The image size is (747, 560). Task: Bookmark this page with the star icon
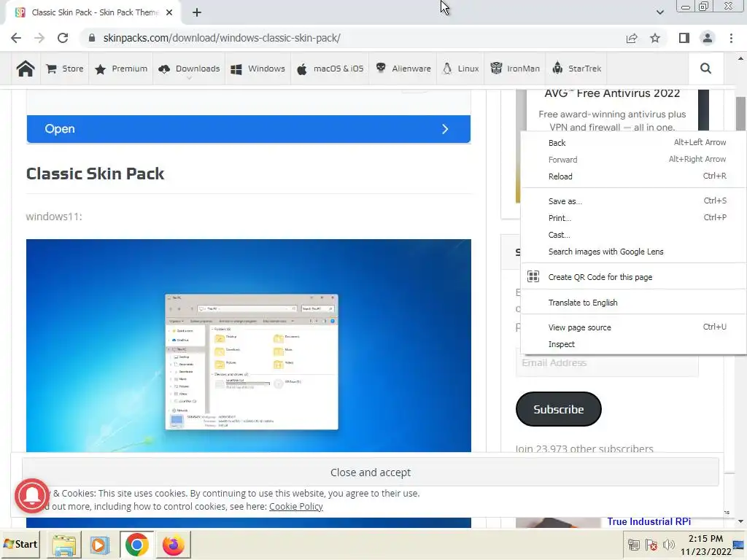(x=655, y=38)
